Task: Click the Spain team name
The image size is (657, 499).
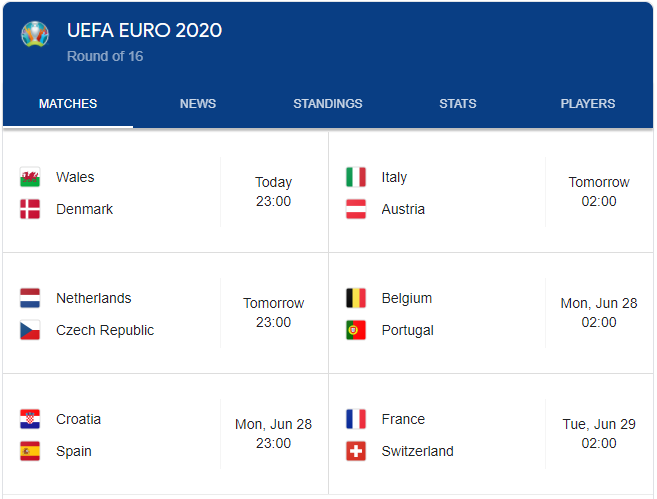Action: click(x=74, y=452)
